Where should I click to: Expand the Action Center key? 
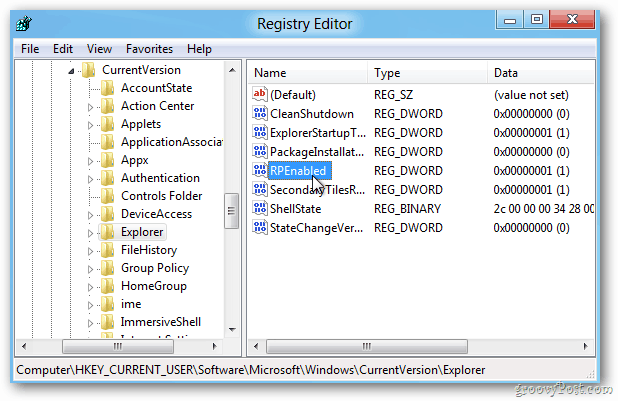pyautogui.click(x=90, y=107)
